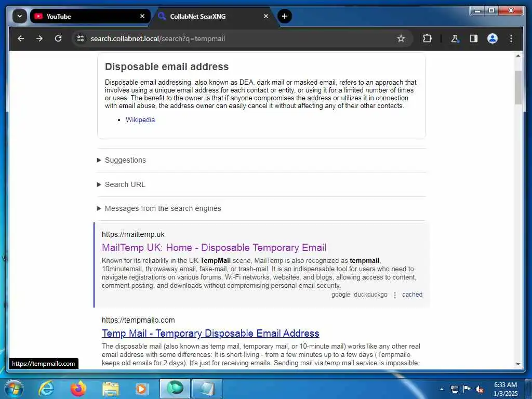
Task: Open Chrome Labs flask icon
Action: [x=455, y=38]
